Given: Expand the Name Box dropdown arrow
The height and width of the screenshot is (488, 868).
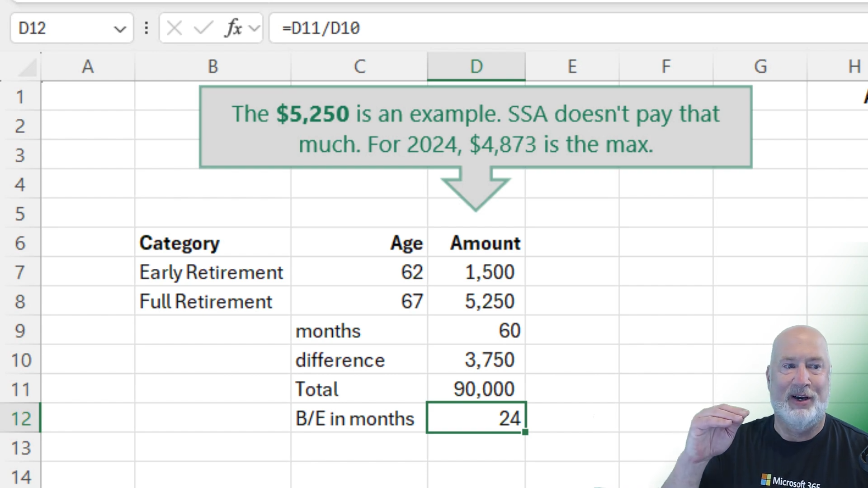Looking at the screenshot, I should [120, 29].
